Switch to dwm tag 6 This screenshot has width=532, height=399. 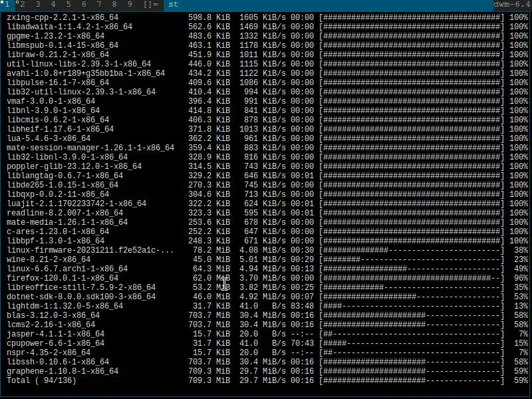(x=84, y=5)
